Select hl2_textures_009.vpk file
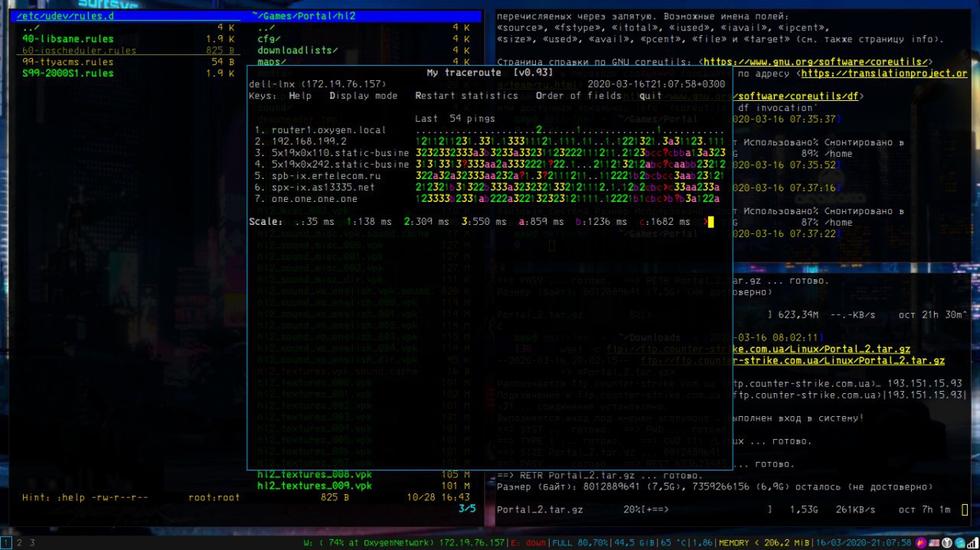This screenshot has width=980, height=550. pyautogui.click(x=366, y=486)
